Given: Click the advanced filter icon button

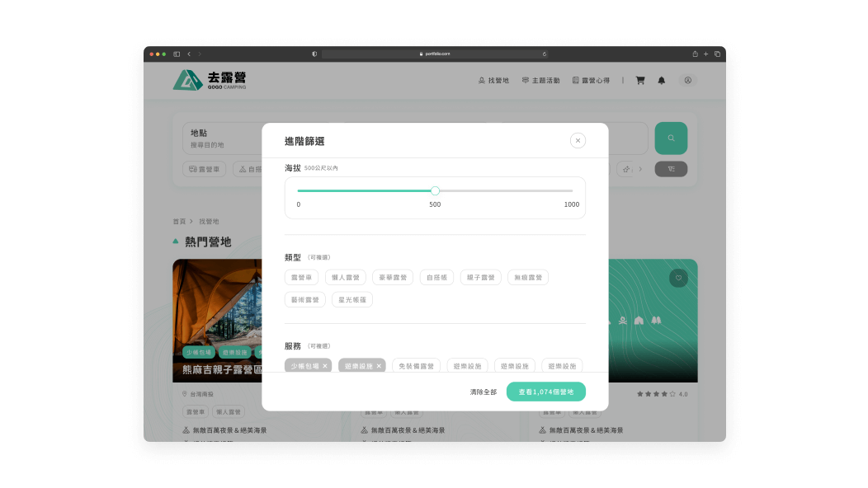Looking at the screenshot, I should point(671,169).
